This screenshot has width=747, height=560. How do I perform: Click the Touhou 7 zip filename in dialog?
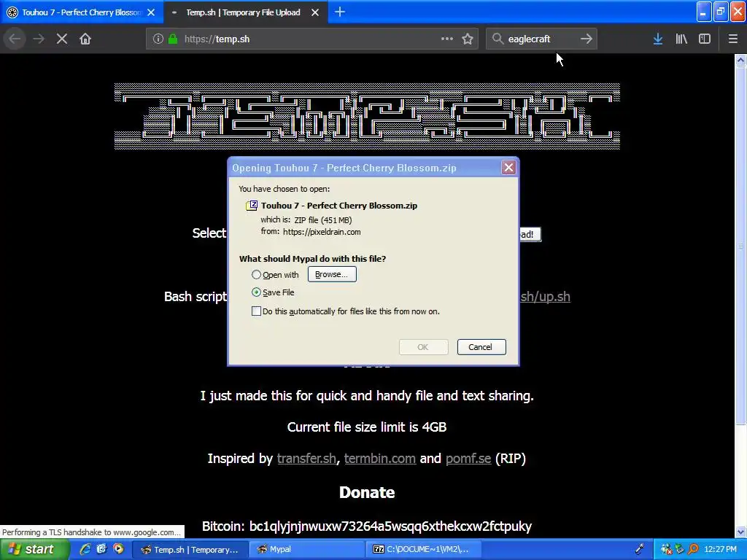tap(339, 206)
